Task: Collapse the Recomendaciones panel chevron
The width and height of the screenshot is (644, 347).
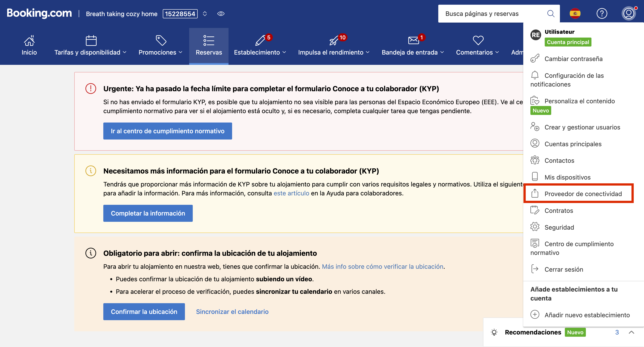Action: point(631,332)
